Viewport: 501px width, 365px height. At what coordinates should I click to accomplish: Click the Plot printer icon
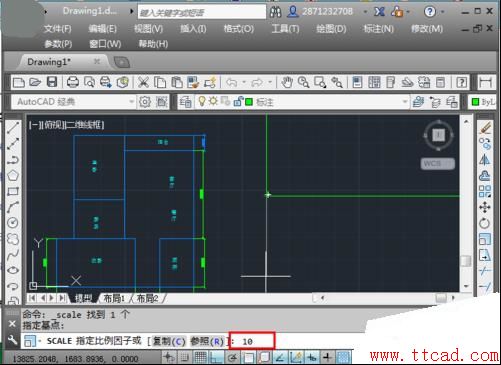[73, 82]
